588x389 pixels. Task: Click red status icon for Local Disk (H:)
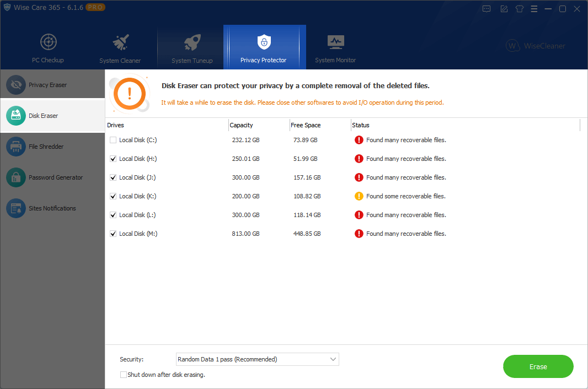(x=359, y=159)
